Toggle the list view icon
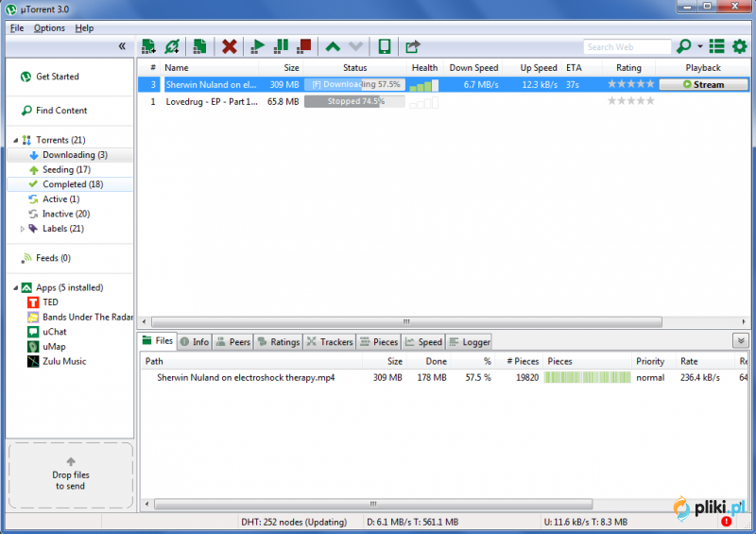The width and height of the screenshot is (756, 534). tap(716, 47)
